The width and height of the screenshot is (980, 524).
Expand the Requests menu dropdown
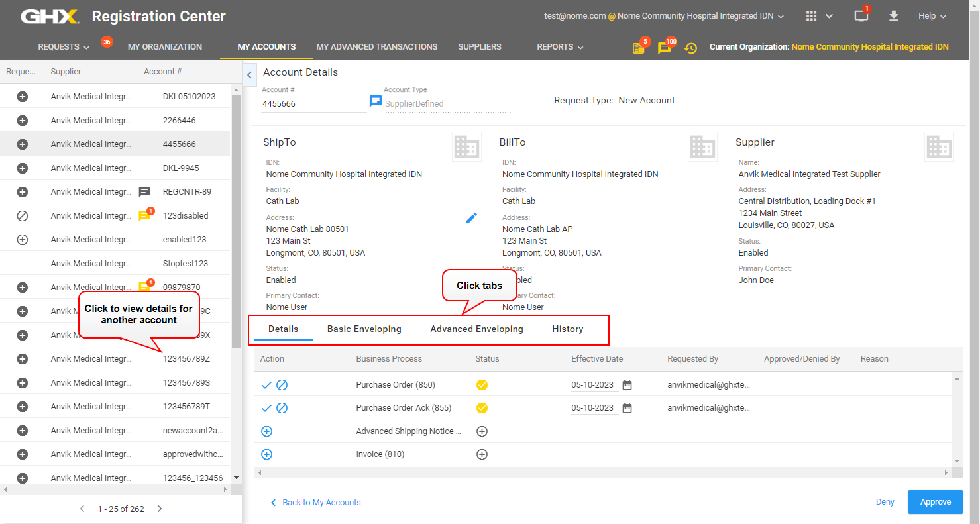pos(64,47)
